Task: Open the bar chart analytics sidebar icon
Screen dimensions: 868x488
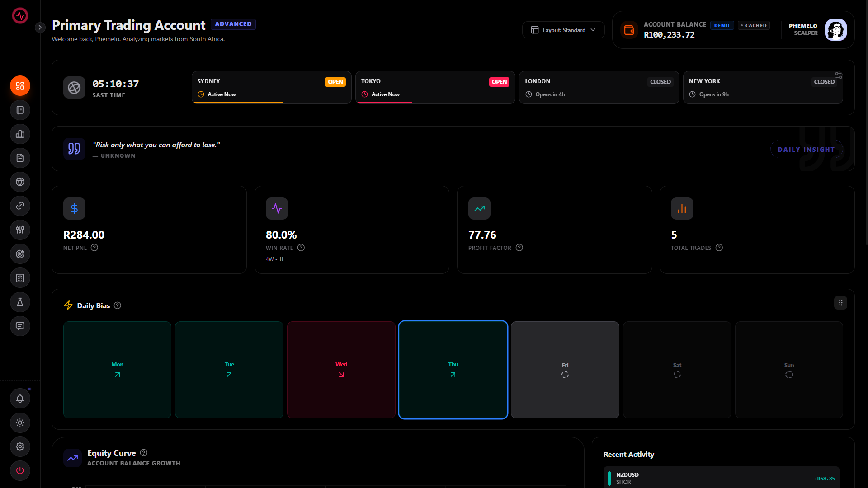Action: click(x=20, y=134)
